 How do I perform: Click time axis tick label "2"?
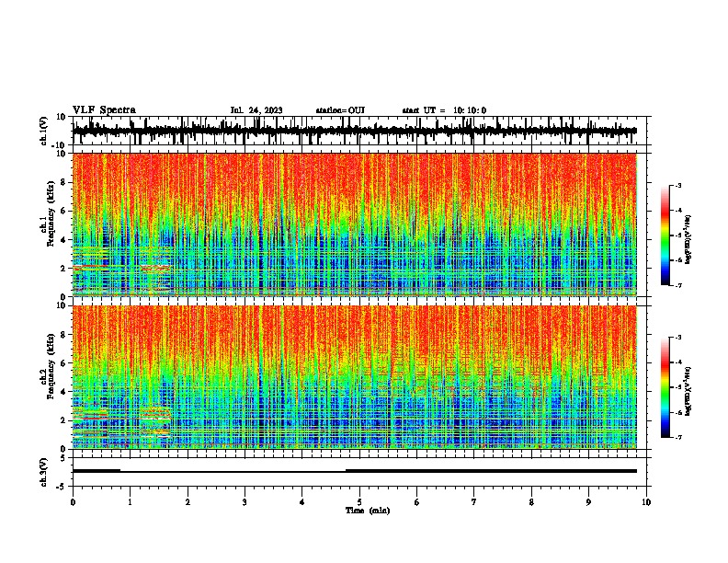point(188,502)
